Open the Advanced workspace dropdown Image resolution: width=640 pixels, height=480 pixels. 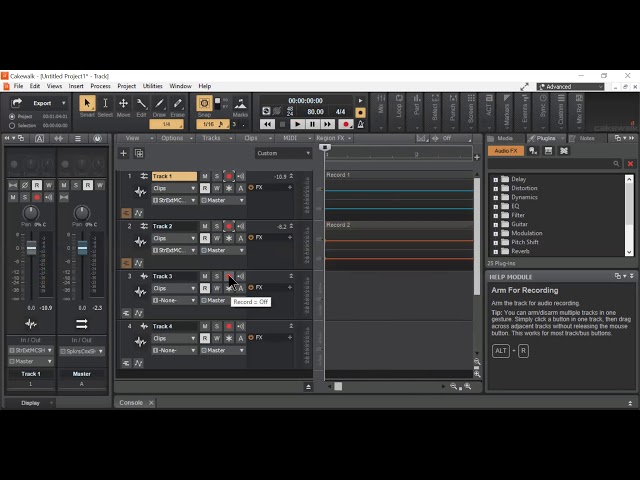570,87
